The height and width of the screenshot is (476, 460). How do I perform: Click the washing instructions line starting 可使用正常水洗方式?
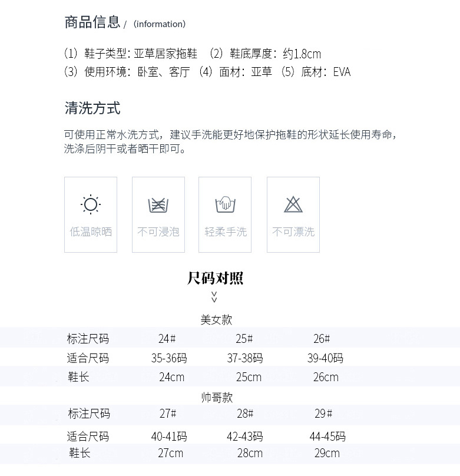(231, 134)
